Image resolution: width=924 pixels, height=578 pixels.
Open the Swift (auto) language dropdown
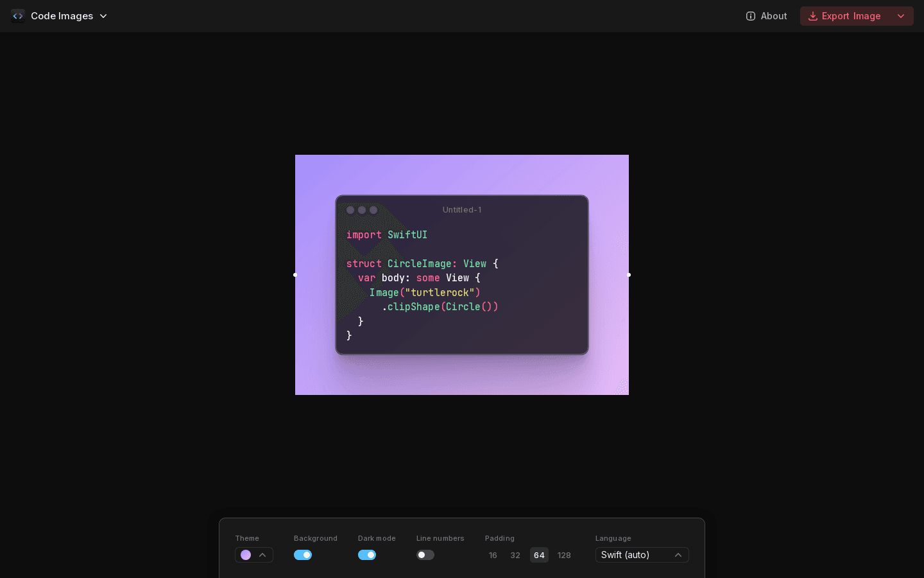pos(642,555)
